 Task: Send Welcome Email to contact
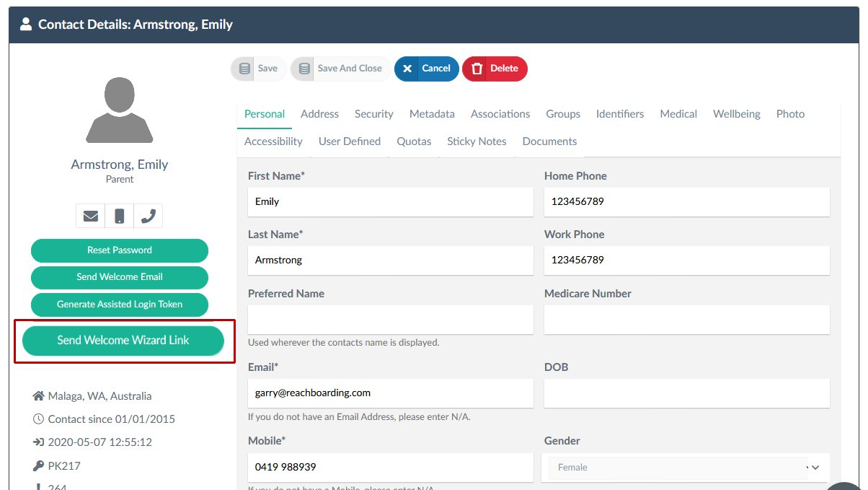pos(120,277)
